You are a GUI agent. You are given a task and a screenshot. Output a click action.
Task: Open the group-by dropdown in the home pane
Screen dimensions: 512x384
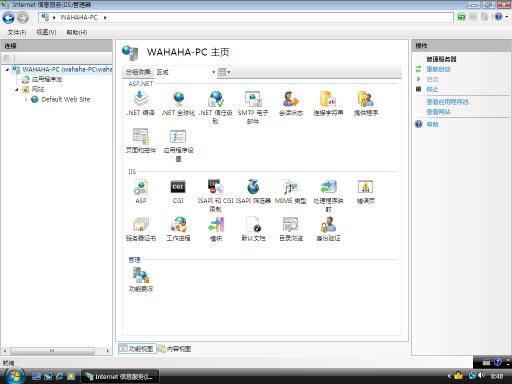[186, 72]
